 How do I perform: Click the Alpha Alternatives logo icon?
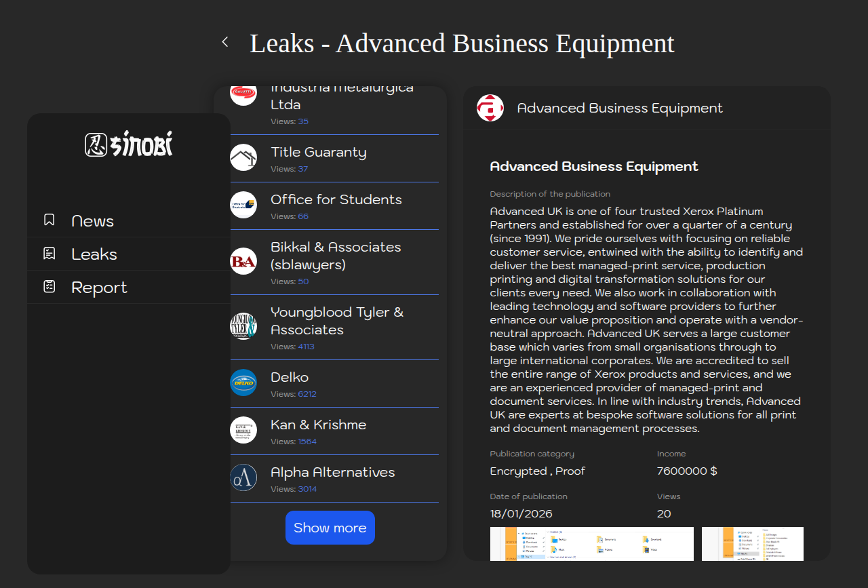pyautogui.click(x=243, y=478)
